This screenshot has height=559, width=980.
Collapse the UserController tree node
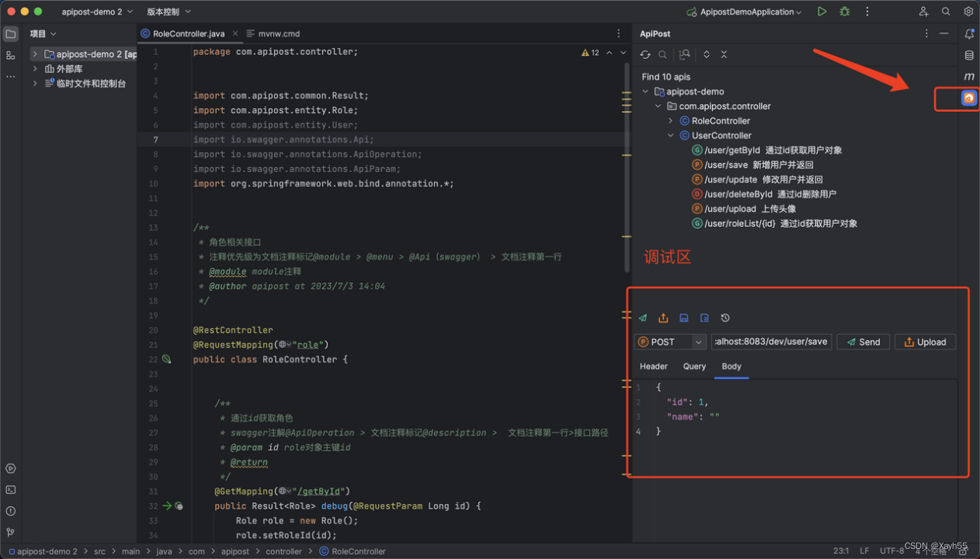tap(669, 135)
